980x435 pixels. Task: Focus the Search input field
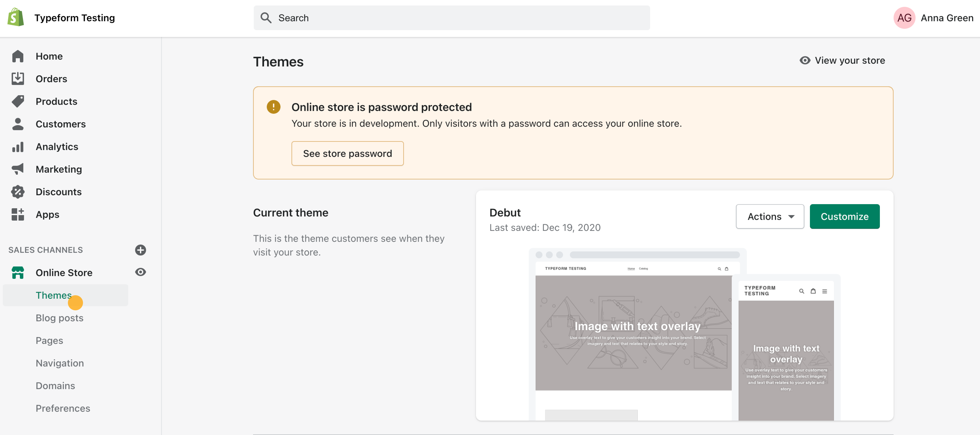tap(452, 18)
